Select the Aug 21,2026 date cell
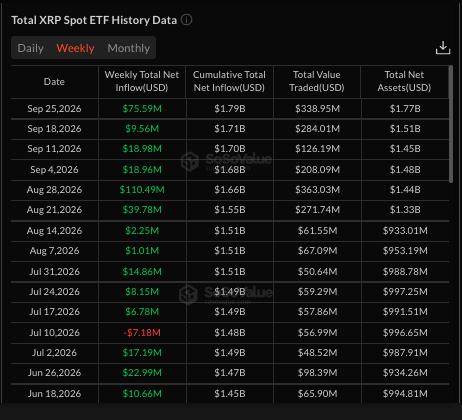Image resolution: width=462 pixels, height=420 pixels. pyautogui.click(x=54, y=210)
